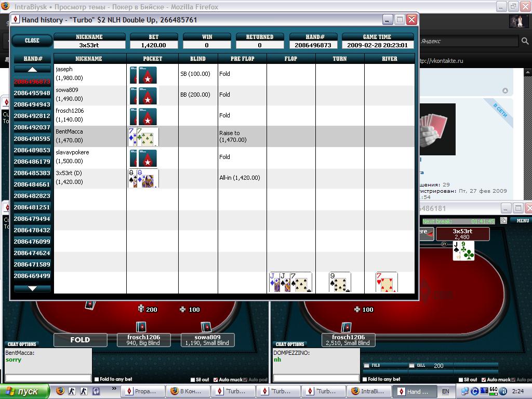
Task: Select hand 2086495948 in list
Action: point(32,93)
